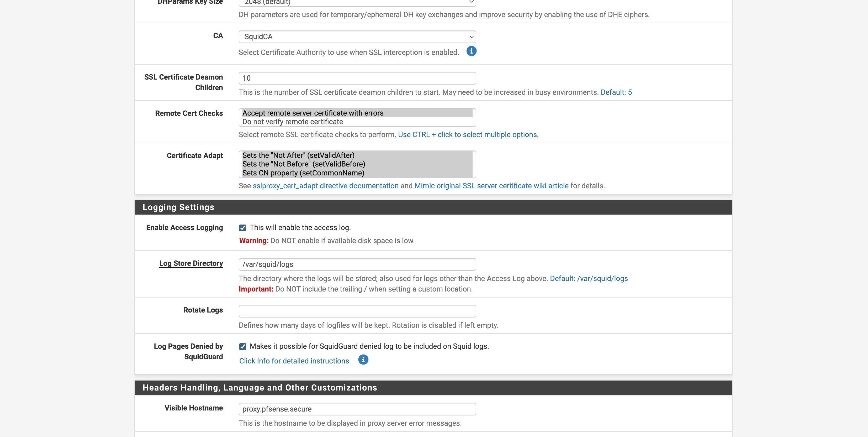Open sslproxy_cert_adapt directive documentation link
868x437 pixels.
[x=325, y=186]
